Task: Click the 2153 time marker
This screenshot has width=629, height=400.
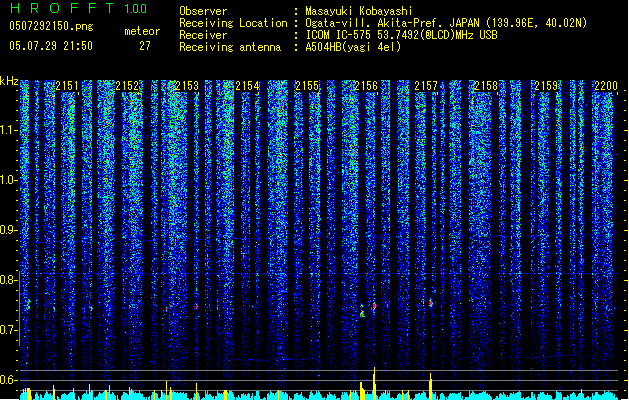Action: pos(187,86)
